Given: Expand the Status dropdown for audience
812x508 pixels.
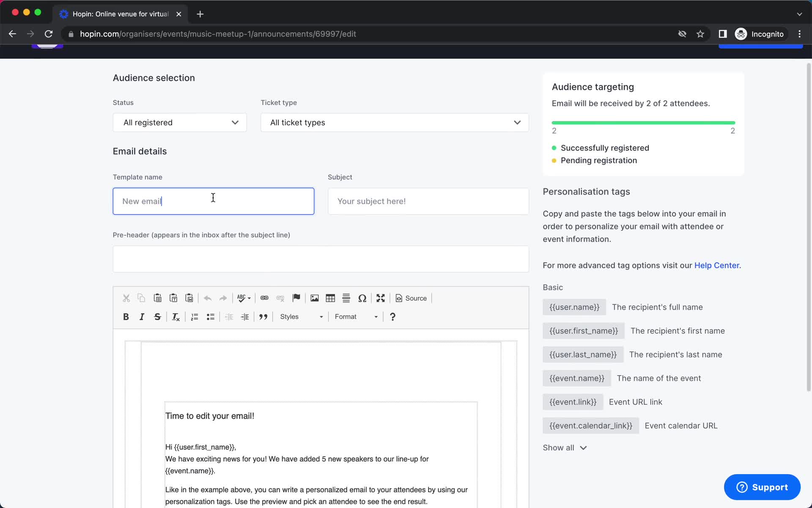Looking at the screenshot, I should coord(179,122).
